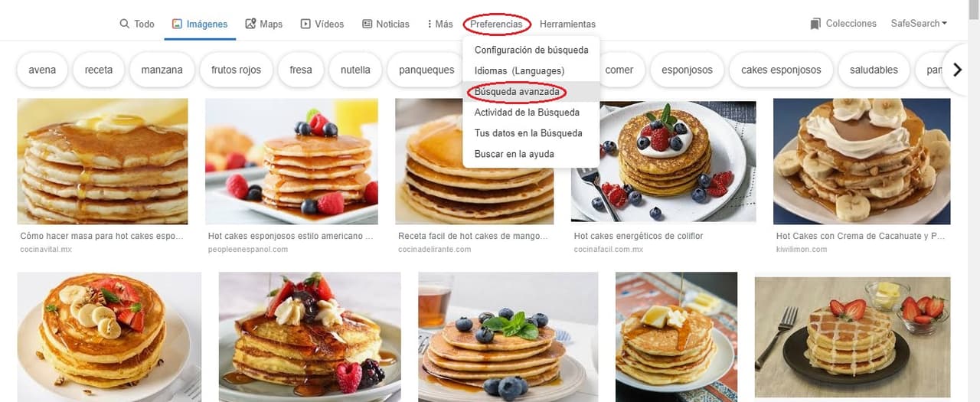980x402 pixels.
Task: Choose Configuración de búsqueda menu entry
Action: (x=531, y=51)
